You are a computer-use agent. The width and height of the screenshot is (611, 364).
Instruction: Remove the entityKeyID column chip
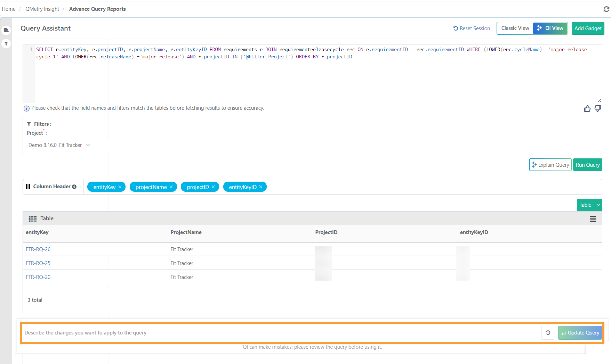tap(260, 187)
